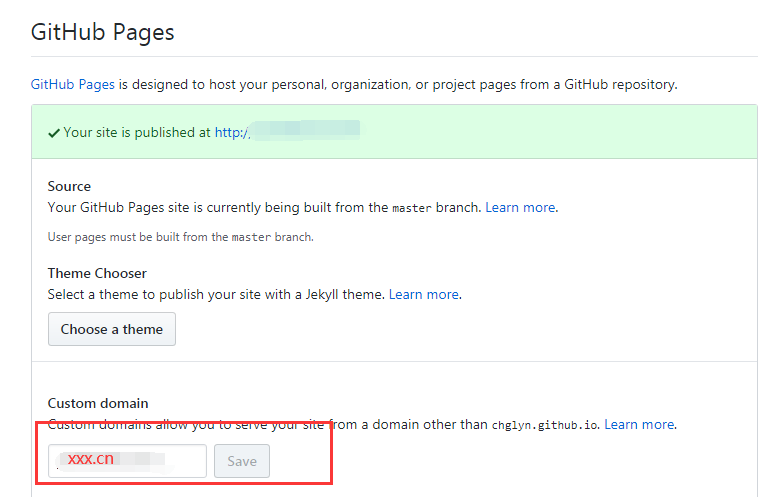Click the Source section heading
Screen dimensions: 773x497
(69, 186)
